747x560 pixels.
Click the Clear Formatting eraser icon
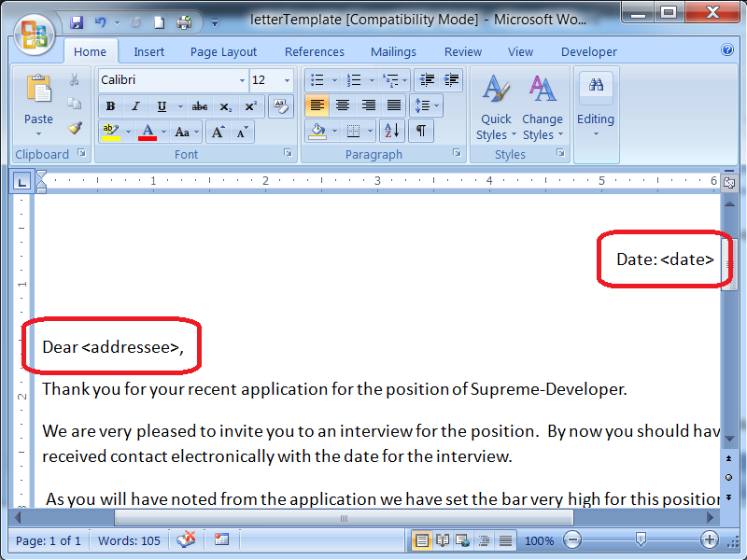(281, 106)
